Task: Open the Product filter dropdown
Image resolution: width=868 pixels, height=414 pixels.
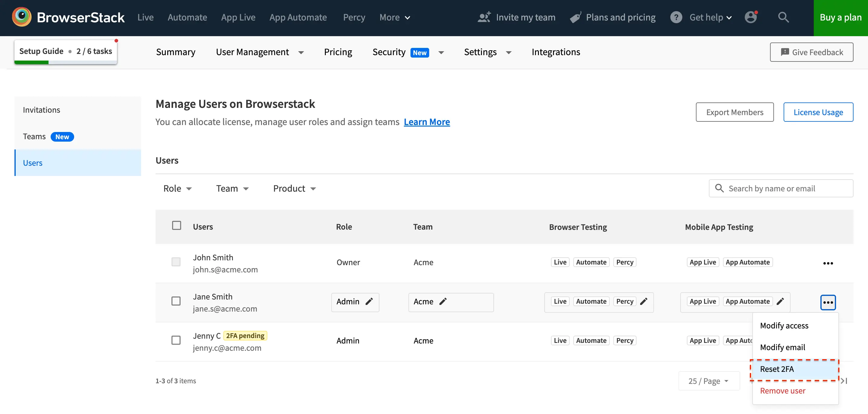Action: 294,188
